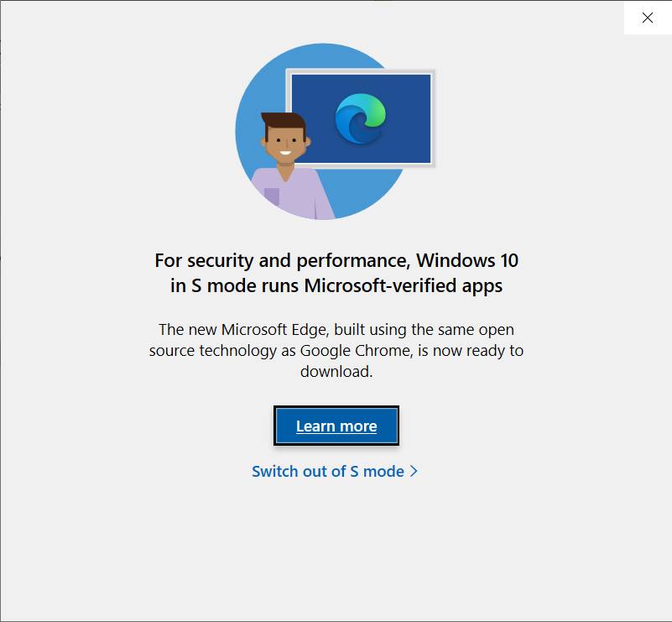Click the man's brown hair in the illustration
Screen dimensions: 672x622
[284, 122]
